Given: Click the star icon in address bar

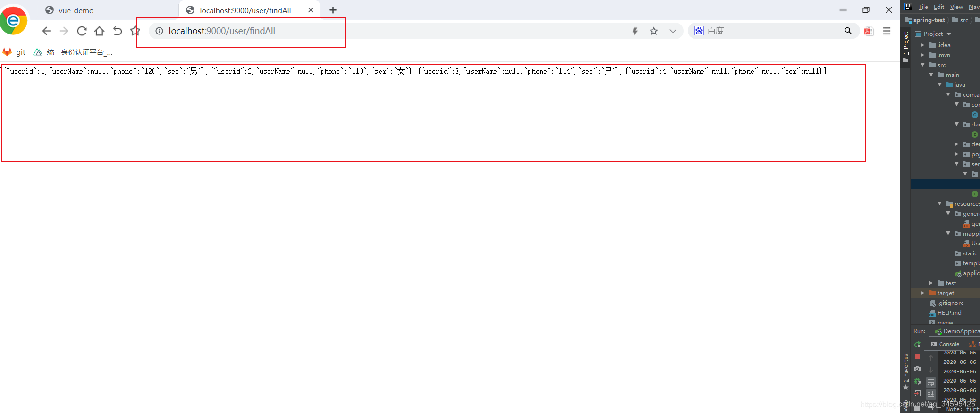Looking at the screenshot, I should (654, 31).
